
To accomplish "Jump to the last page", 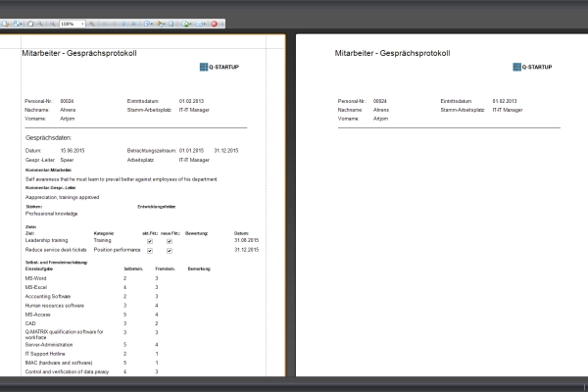I will [x=133, y=24].
